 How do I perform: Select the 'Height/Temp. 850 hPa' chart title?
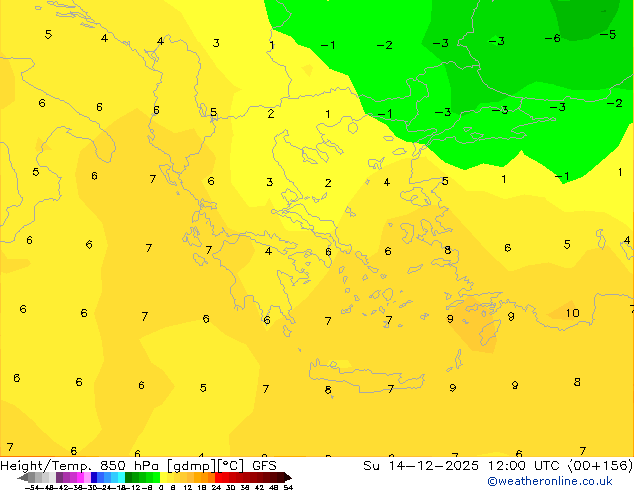(80, 466)
